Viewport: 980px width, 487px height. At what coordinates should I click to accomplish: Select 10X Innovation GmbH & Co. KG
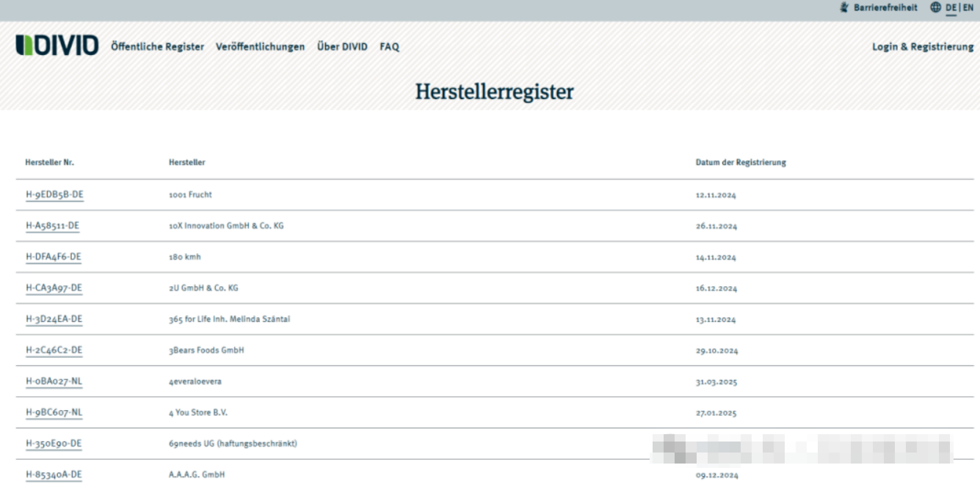[226, 226]
